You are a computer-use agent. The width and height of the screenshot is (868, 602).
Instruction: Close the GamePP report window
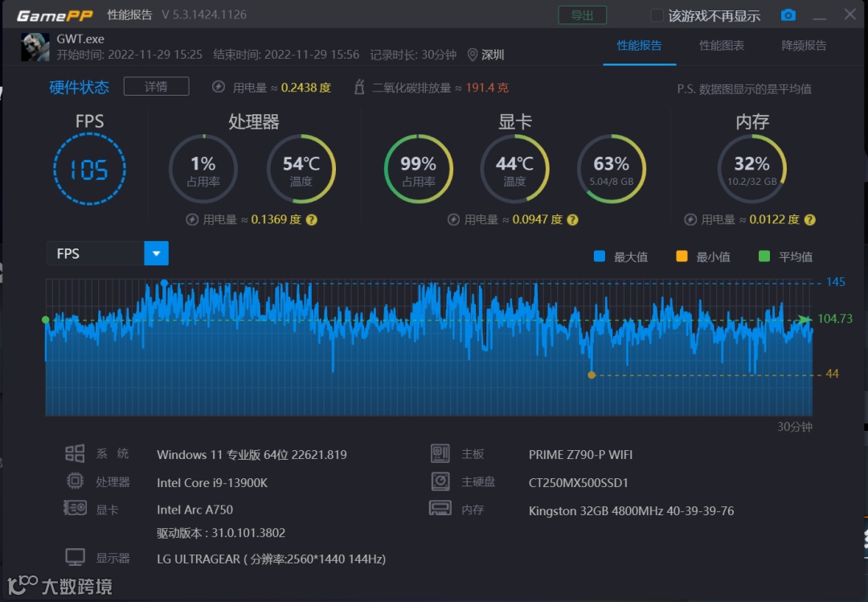tap(850, 14)
